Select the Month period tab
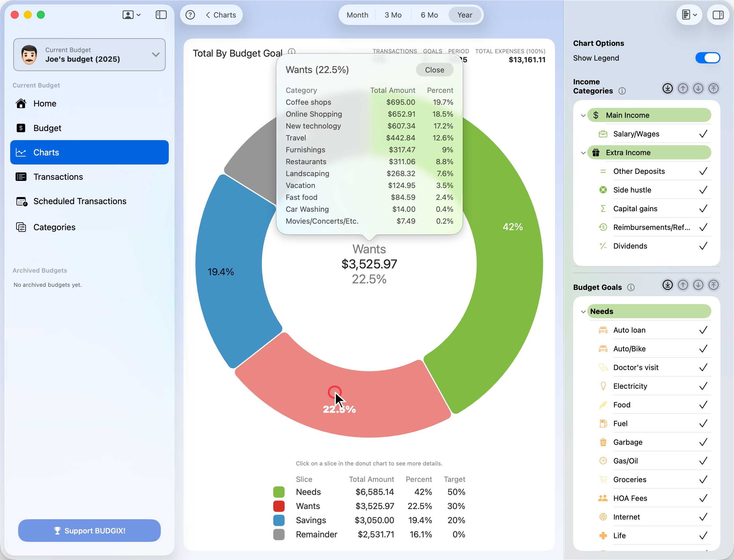Image resolution: width=734 pixels, height=560 pixels. (x=357, y=15)
